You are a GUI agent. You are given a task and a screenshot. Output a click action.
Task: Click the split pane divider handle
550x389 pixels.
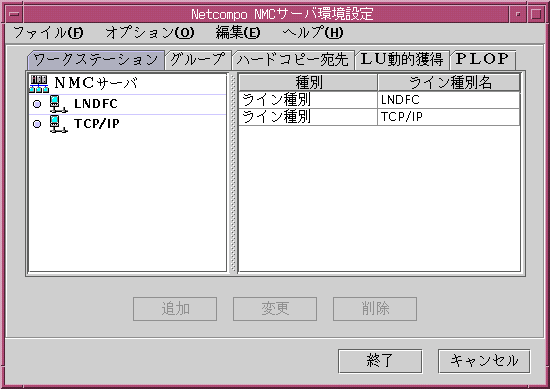(x=233, y=173)
